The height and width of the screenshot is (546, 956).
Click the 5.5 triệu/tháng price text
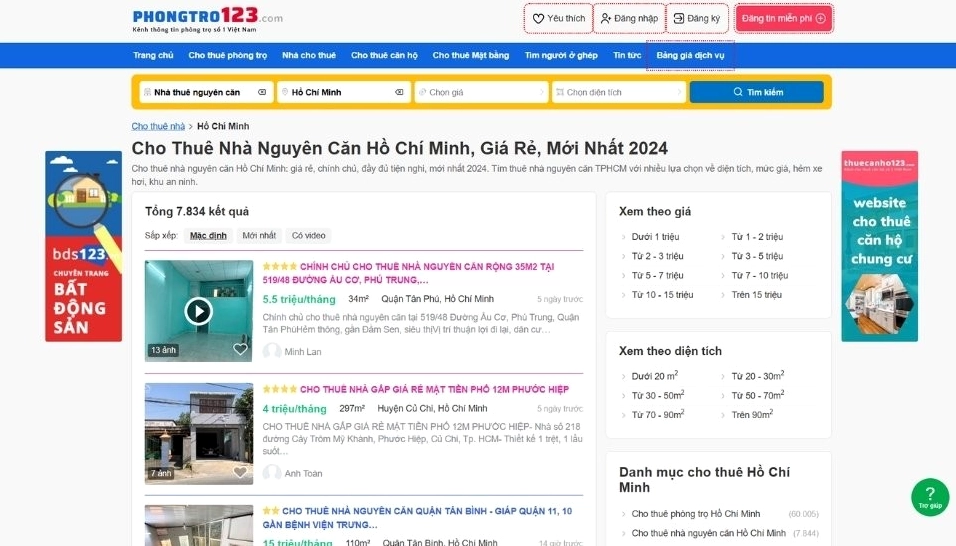(x=299, y=299)
